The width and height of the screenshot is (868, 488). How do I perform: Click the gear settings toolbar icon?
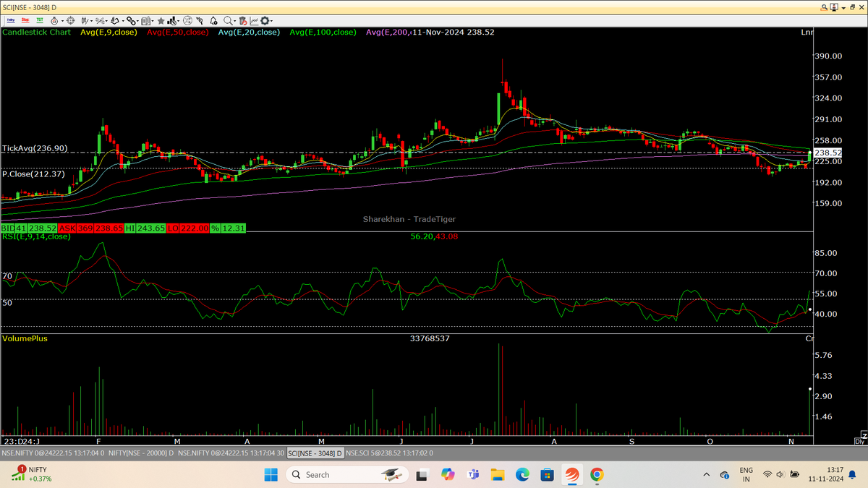click(265, 21)
